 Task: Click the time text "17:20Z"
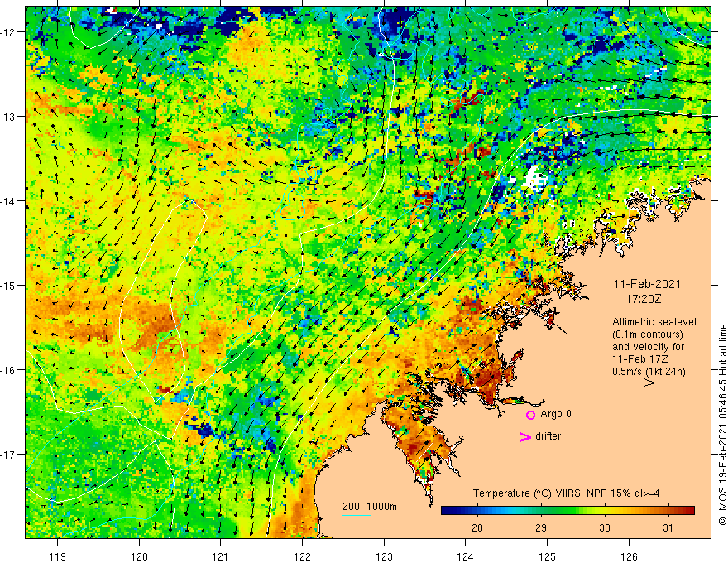pyautogui.click(x=643, y=299)
